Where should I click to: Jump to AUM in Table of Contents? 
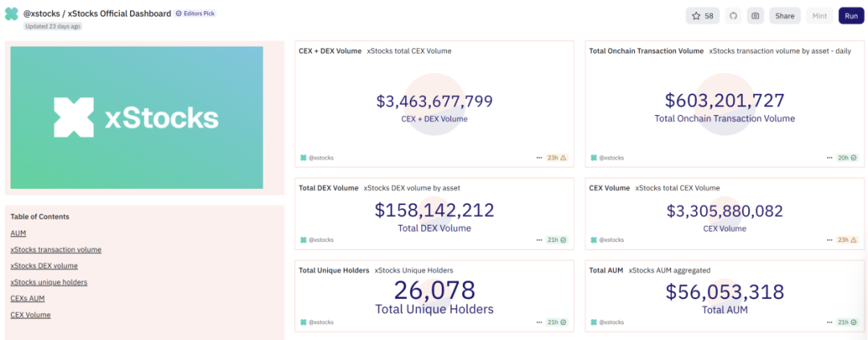coord(18,233)
